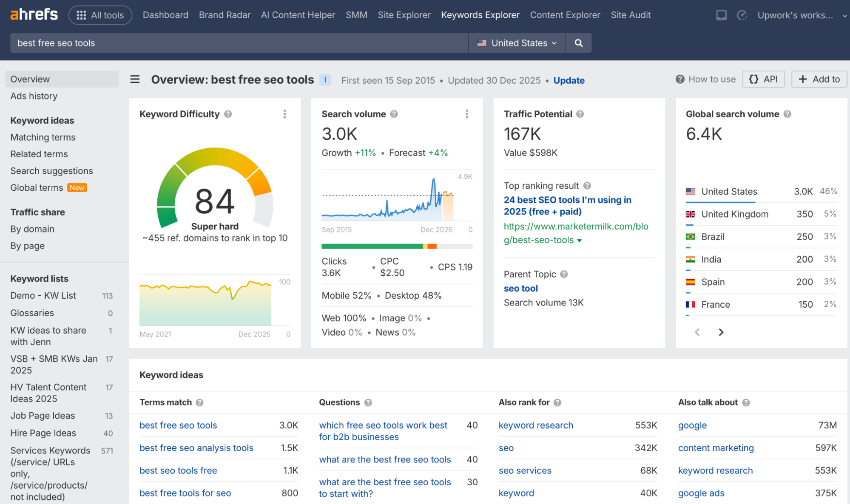The width and height of the screenshot is (850, 504).
Task: Click the ahrefs logo
Action: click(34, 14)
